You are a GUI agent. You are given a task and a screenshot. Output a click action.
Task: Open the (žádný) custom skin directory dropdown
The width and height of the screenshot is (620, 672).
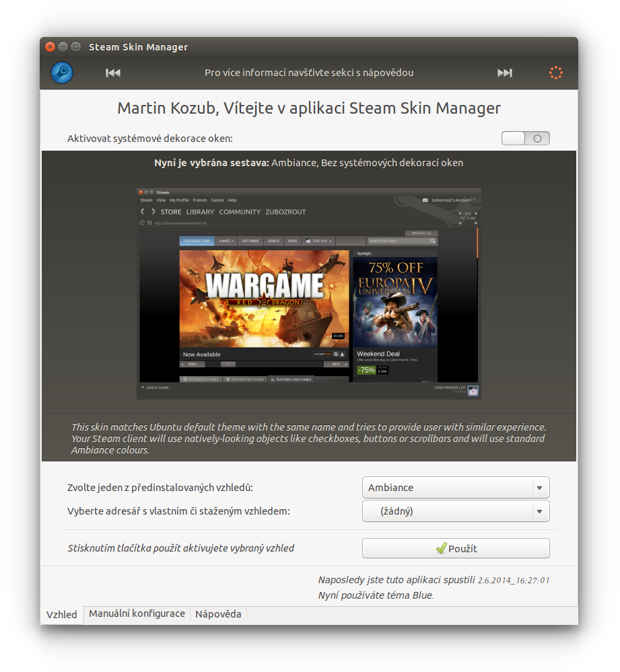click(456, 511)
